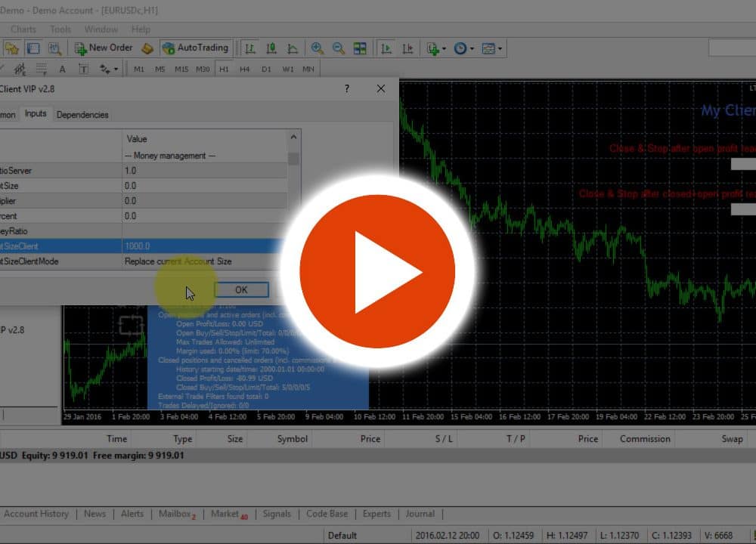Switch the chart to bar chart

pyautogui.click(x=249, y=48)
